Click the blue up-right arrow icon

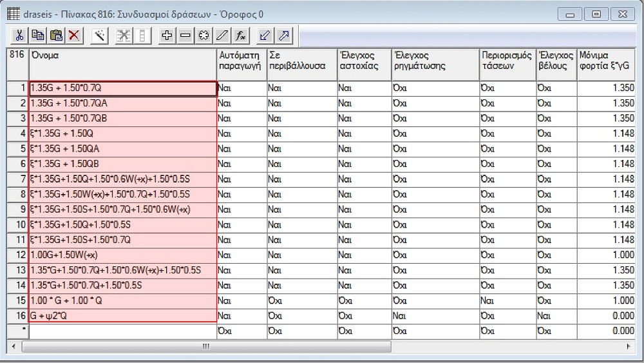[284, 35]
